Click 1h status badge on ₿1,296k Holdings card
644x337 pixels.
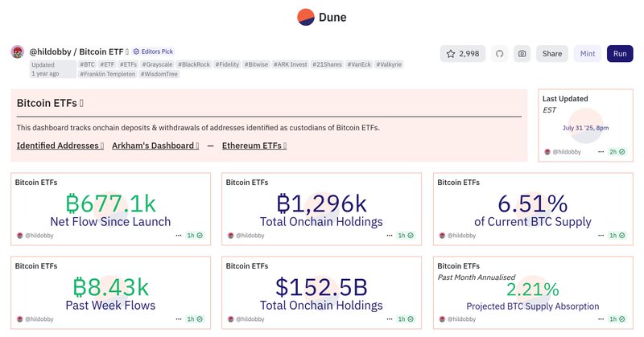click(406, 236)
